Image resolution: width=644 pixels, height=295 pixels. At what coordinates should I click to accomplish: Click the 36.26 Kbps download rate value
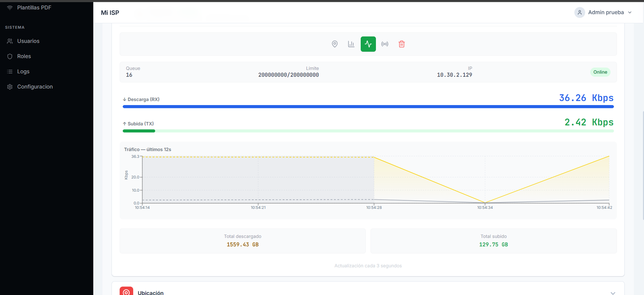(586, 98)
